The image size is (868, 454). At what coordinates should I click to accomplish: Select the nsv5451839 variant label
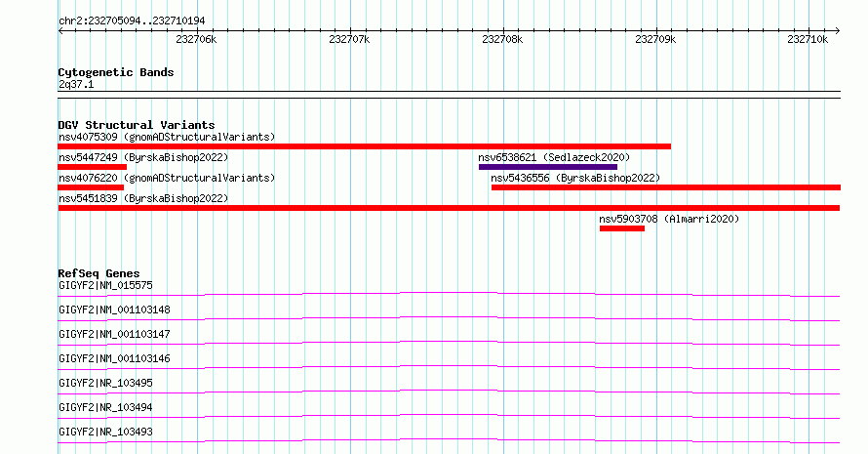tap(143, 198)
